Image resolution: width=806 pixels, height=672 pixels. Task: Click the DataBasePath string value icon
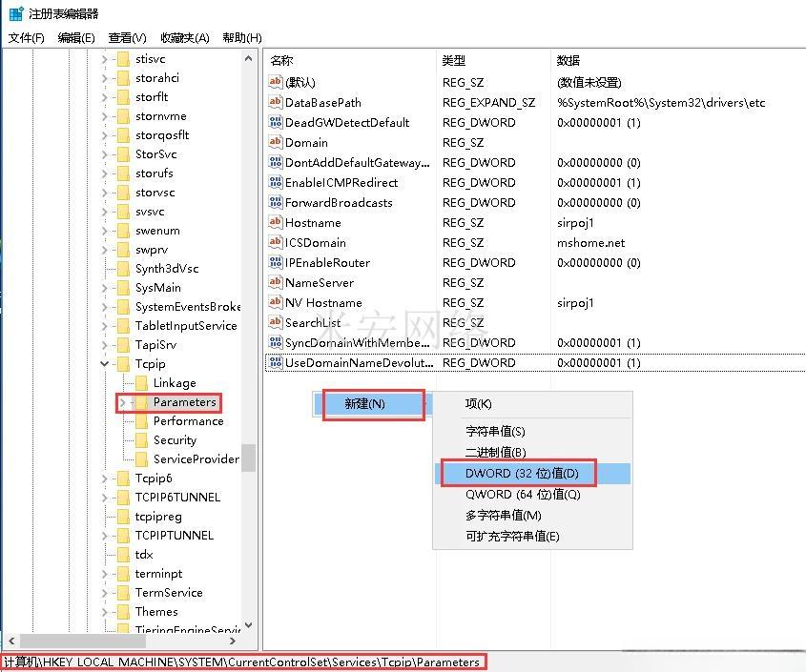pyautogui.click(x=276, y=102)
